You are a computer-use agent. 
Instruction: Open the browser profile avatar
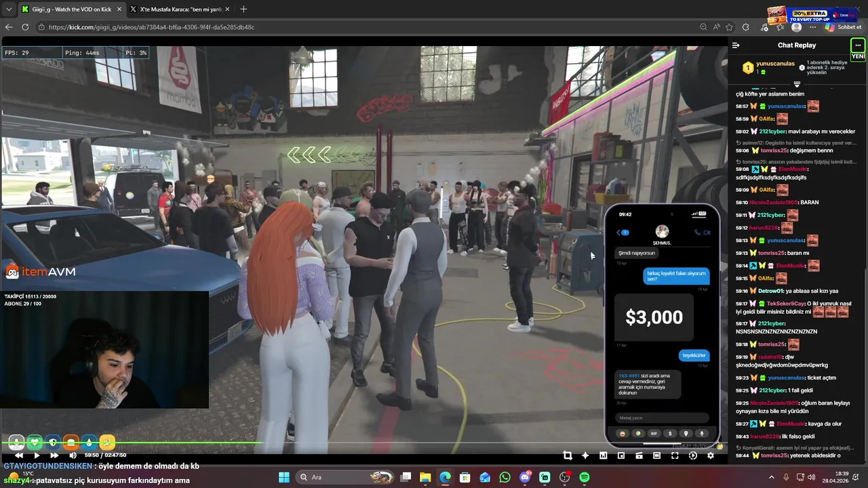pyautogui.click(x=797, y=27)
